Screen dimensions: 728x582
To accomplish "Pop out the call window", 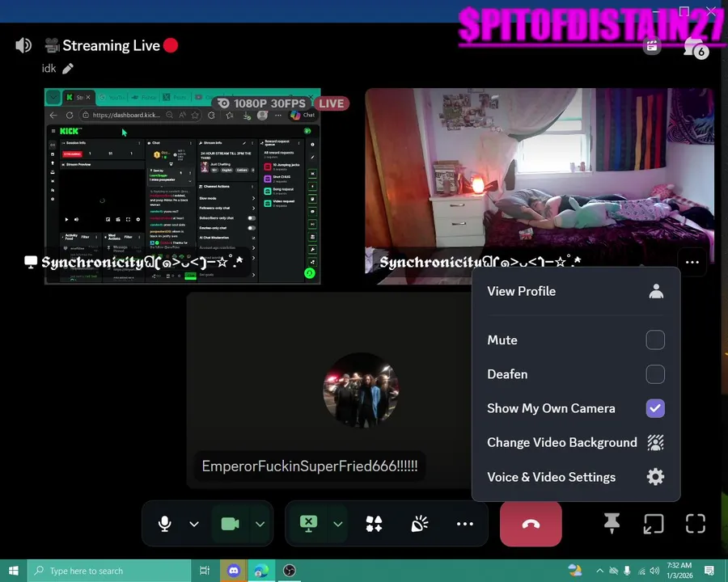I will click(654, 524).
